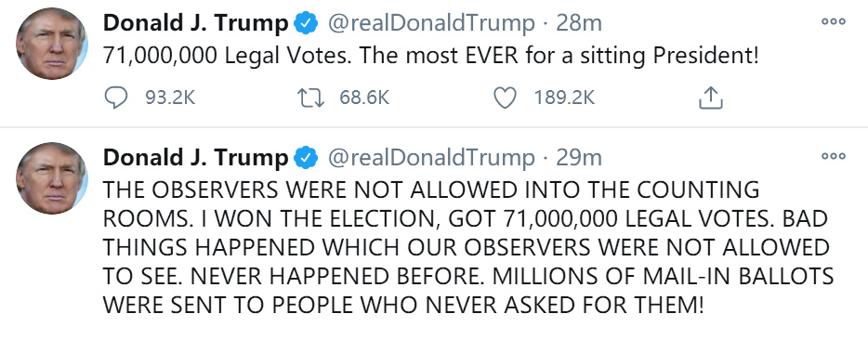This screenshot has width=868, height=340.
Task: Open the 28m timestamp permalink
Action: click(578, 23)
